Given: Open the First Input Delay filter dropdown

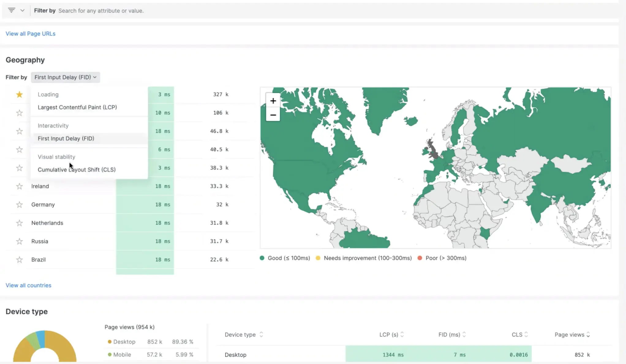Looking at the screenshot, I should coord(65,77).
